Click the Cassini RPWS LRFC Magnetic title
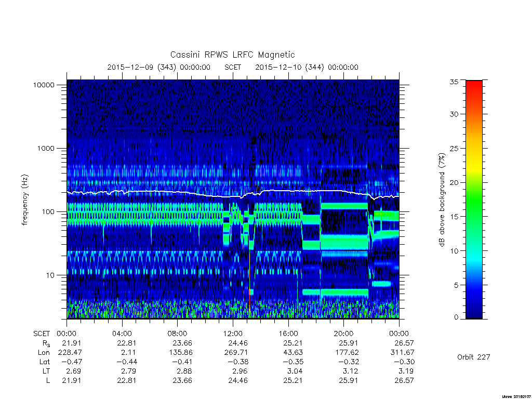 click(x=232, y=55)
